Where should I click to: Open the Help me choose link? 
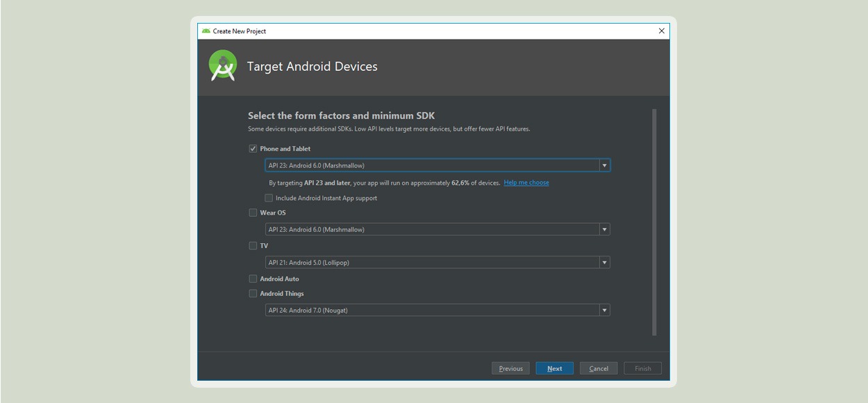[526, 183]
